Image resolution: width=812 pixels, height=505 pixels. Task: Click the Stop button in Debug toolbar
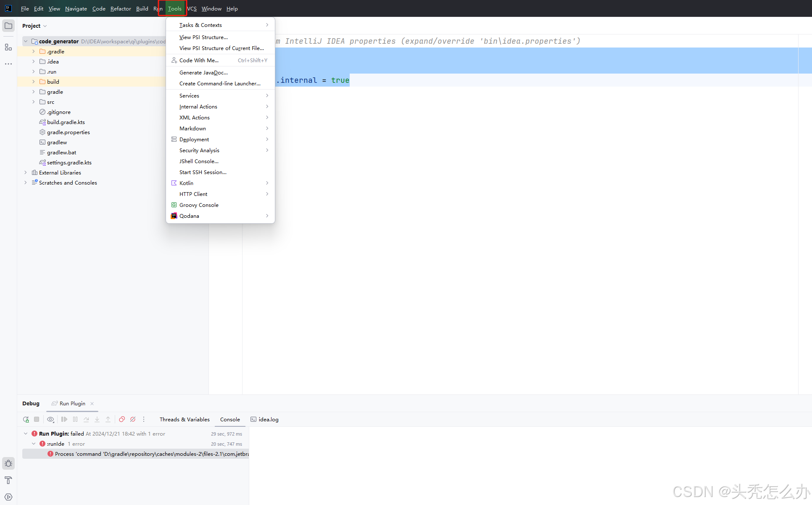tap(37, 419)
